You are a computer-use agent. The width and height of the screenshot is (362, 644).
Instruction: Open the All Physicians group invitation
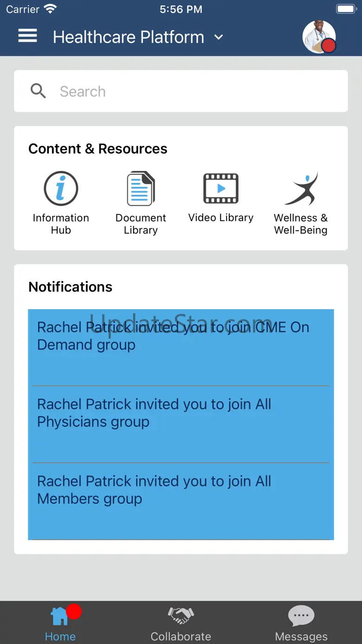[181, 423]
